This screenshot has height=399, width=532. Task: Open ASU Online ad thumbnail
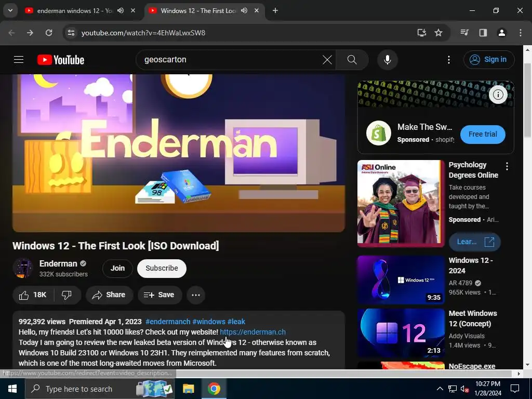tap(401, 204)
